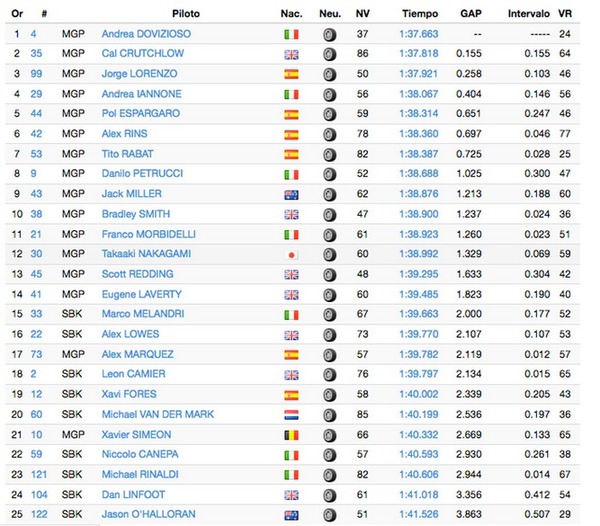600x526 pixels.
Task: Click the Piloto column header
Action: pyautogui.click(x=186, y=14)
